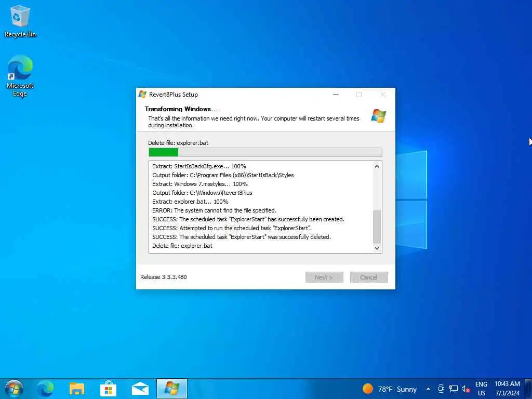Image resolution: width=532 pixels, height=399 pixels.
Task: Click the log scrollbar up arrow
Action: click(377, 167)
